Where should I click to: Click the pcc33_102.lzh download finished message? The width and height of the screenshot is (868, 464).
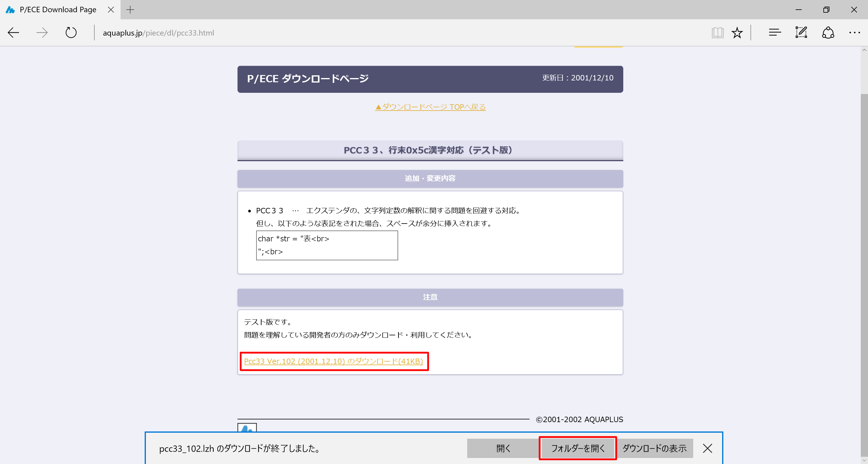[240, 449]
